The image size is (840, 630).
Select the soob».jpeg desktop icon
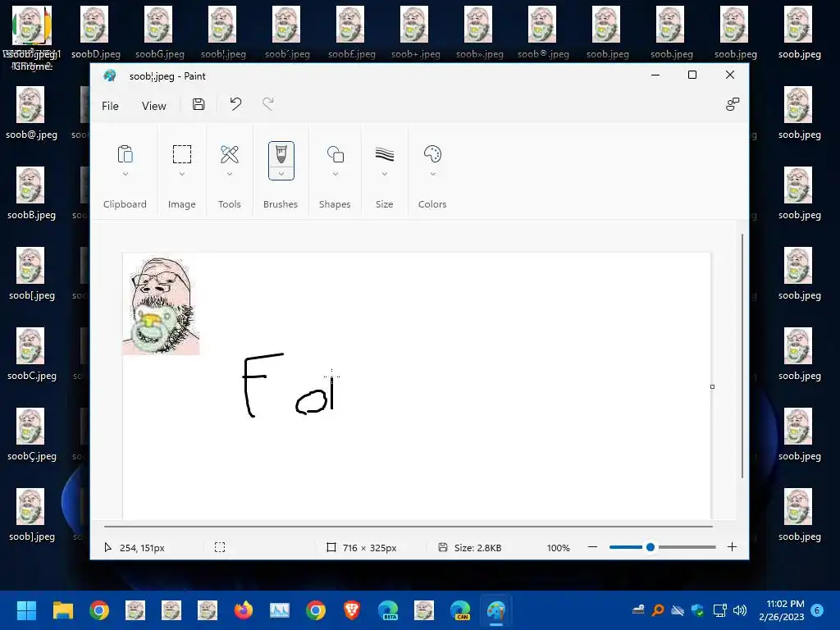point(479,32)
